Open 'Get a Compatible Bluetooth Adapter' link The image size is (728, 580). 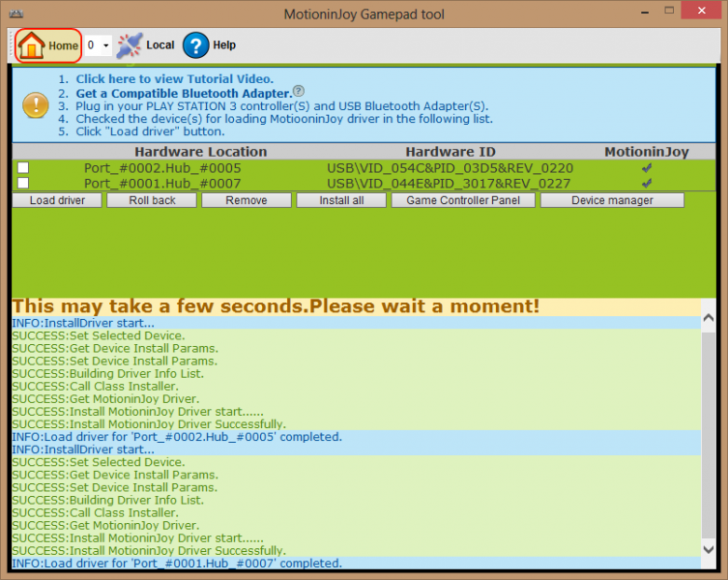click(x=184, y=94)
